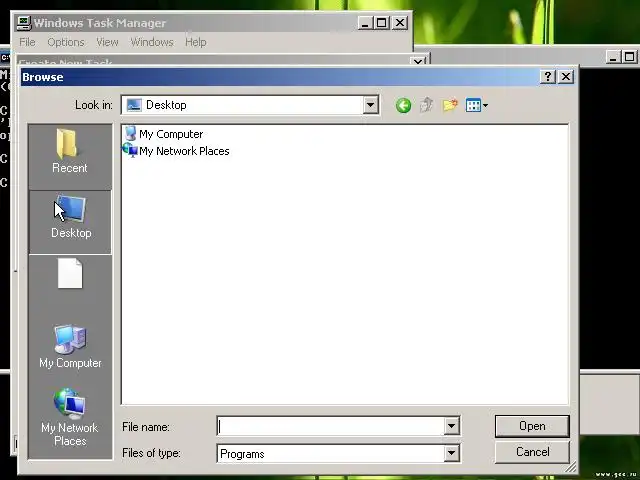Close the Windows Task Manager window
Screen dimensions: 640x480
click(400, 23)
